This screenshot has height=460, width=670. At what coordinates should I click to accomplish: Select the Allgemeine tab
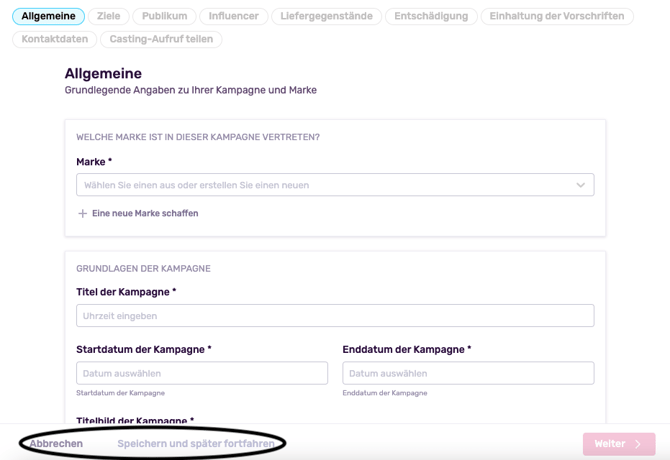pyautogui.click(x=48, y=16)
